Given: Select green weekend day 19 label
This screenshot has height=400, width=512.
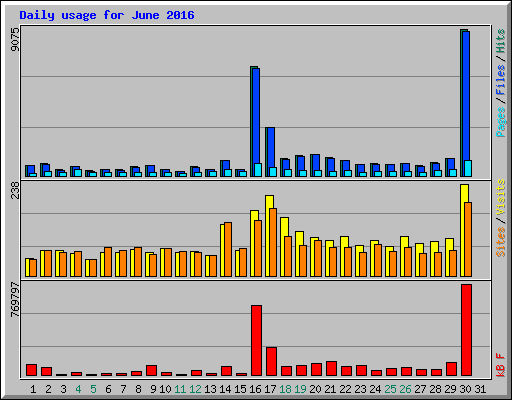Looking at the screenshot, I should click(300, 389).
